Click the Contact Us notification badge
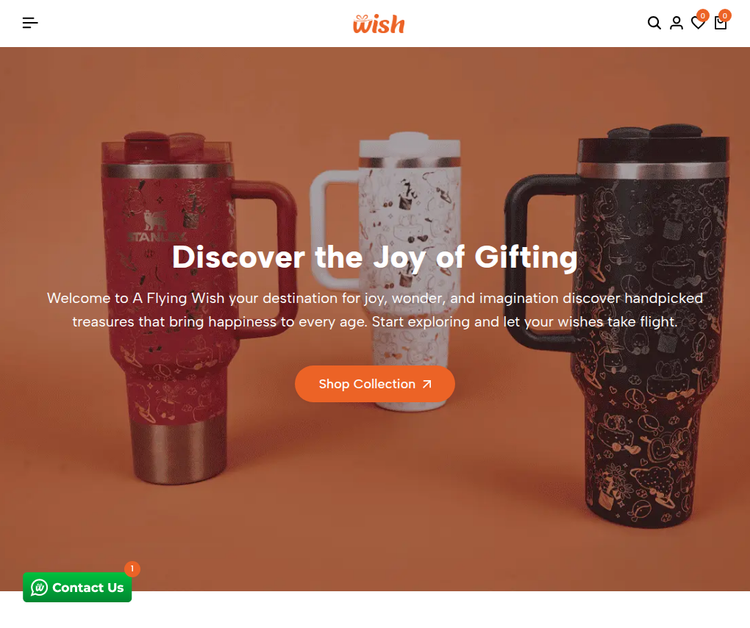 point(132,569)
